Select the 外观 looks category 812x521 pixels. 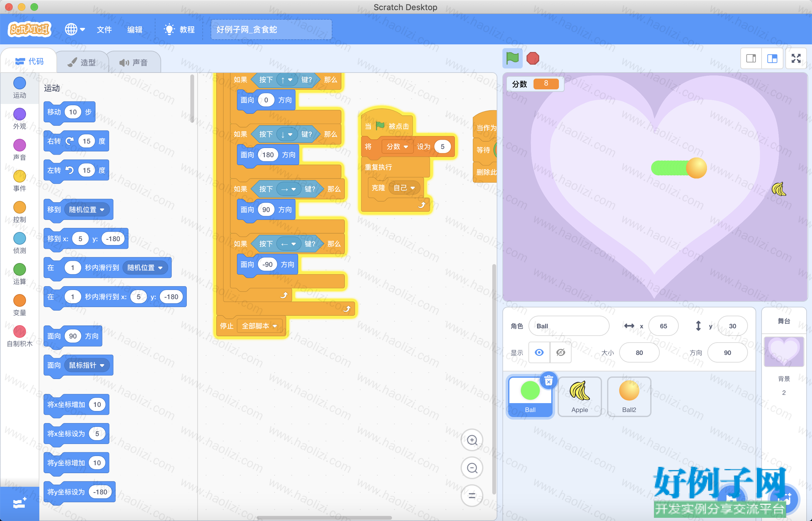click(x=20, y=119)
